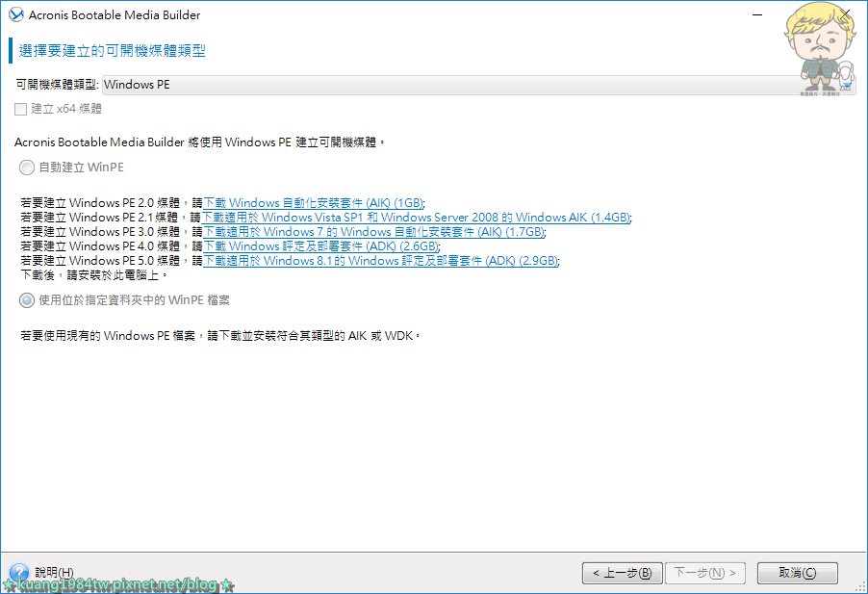Click the text 下載後，請安裝於此電腦上
The width and height of the screenshot is (868, 594).
[x=93, y=275]
